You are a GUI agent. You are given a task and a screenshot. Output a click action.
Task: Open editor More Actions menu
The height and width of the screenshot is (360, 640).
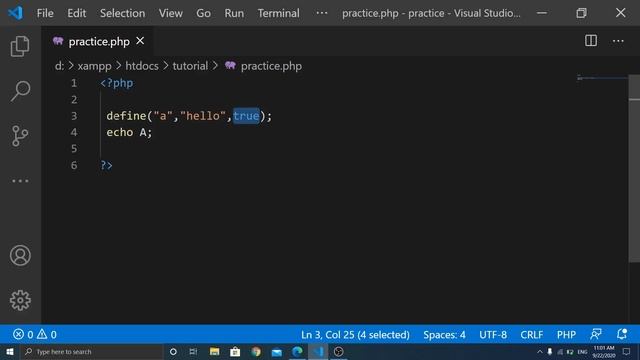coord(618,41)
